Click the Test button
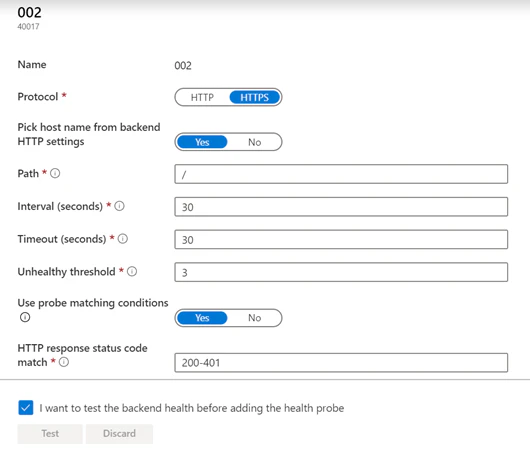The image size is (530, 457). click(x=50, y=434)
